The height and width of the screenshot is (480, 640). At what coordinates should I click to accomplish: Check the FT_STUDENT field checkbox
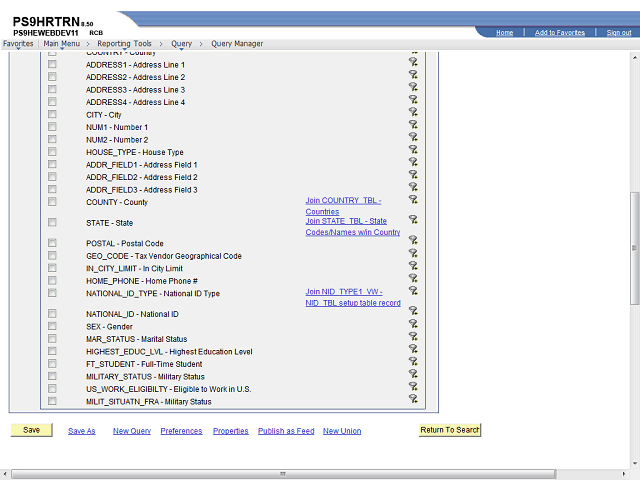(52, 364)
